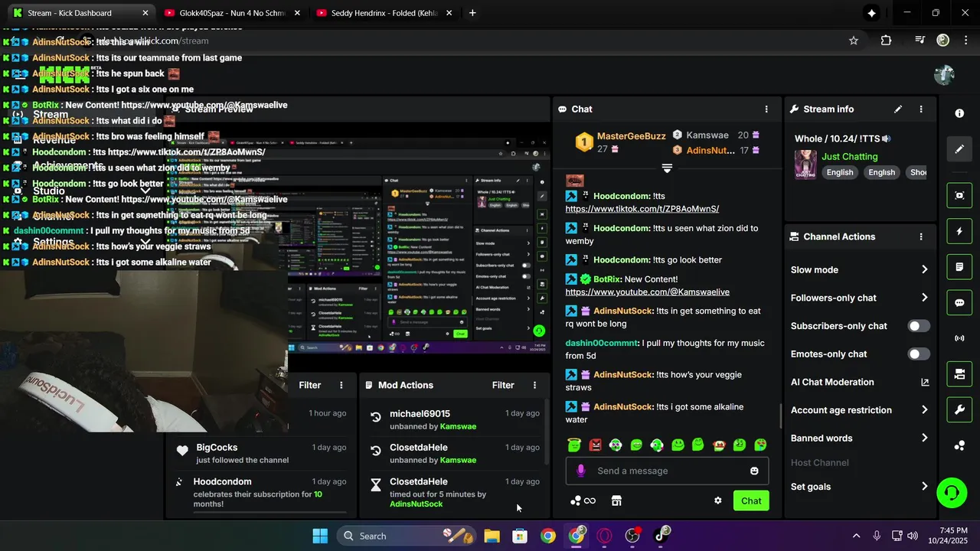
Task: Click the Mod Actions scrollbar
Action: (x=547, y=432)
